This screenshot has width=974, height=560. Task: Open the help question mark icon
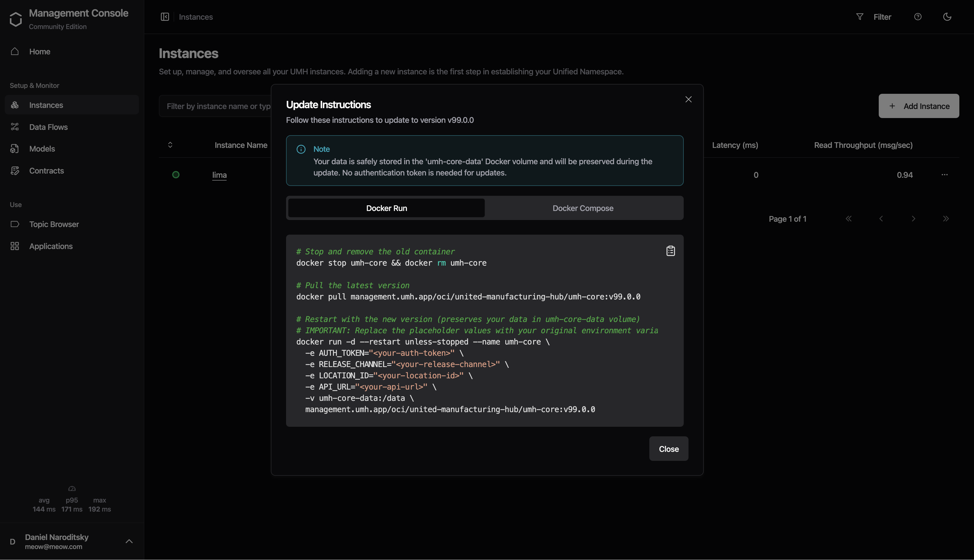(x=918, y=17)
